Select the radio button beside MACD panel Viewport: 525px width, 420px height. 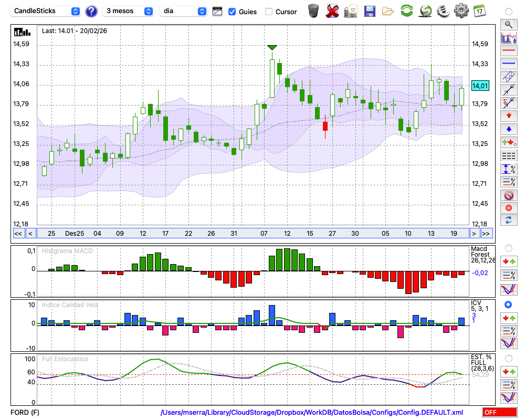pyautogui.click(x=508, y=248)
